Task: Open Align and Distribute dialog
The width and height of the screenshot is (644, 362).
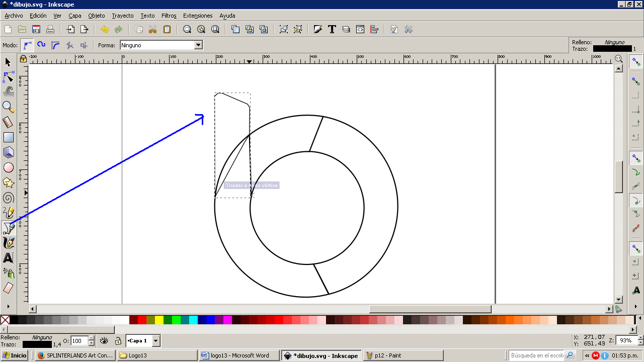Action: click(374, 29)
